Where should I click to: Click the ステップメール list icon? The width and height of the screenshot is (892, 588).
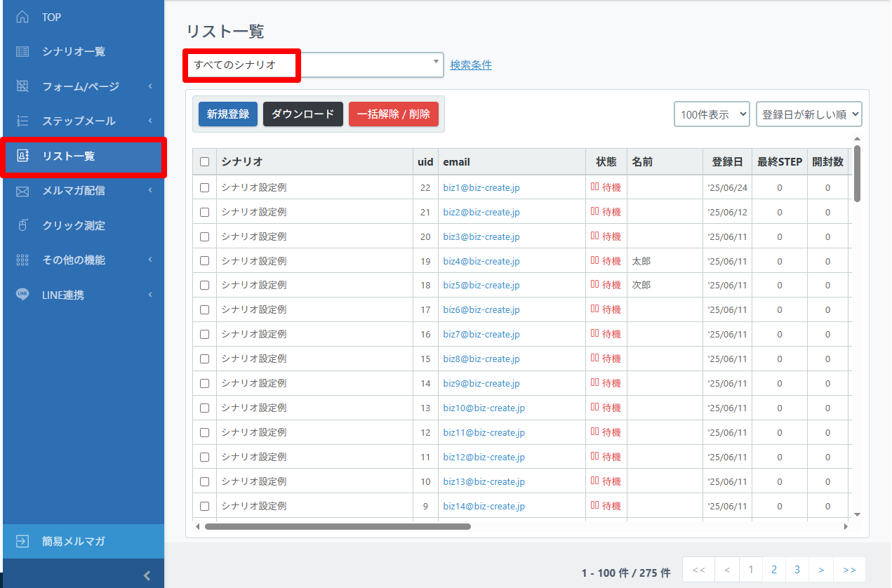(22, 121)
